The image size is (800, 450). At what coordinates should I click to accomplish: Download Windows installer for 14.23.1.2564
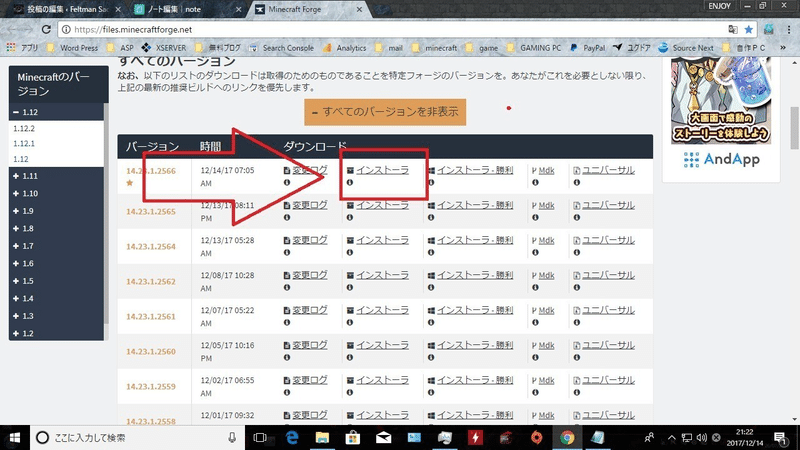475,240
